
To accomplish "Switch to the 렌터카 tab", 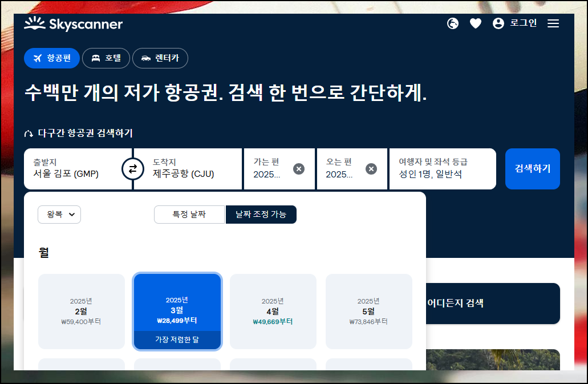I will [x=160, y=58].
